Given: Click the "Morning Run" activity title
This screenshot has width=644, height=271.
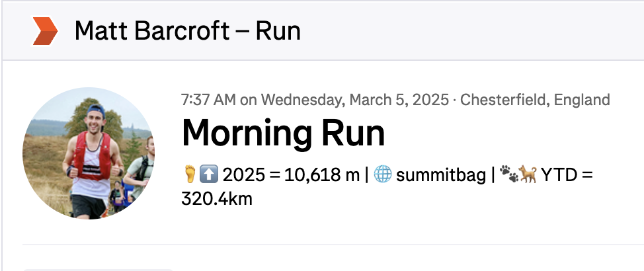Looking at the screenshot, I should tap(284, 133).
